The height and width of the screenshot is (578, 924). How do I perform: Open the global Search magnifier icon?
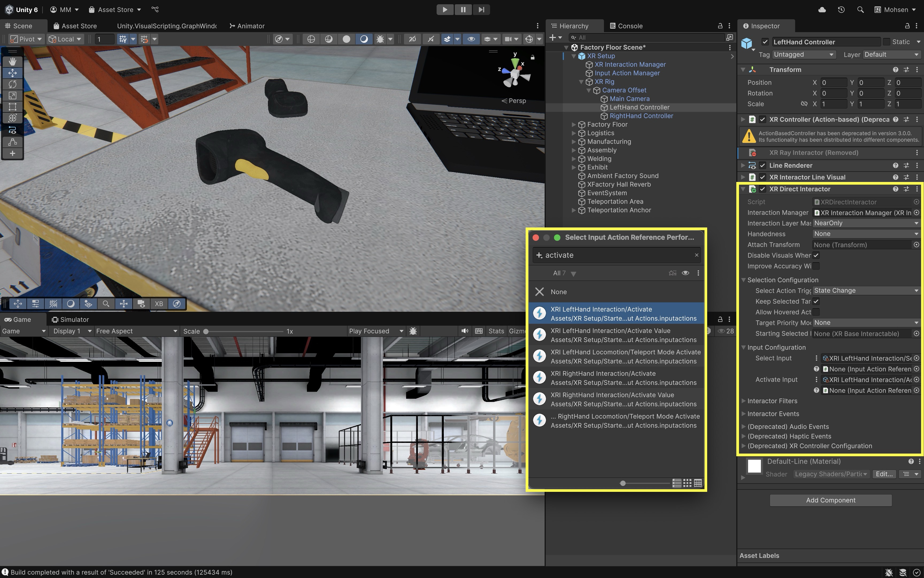pos(860,10)
